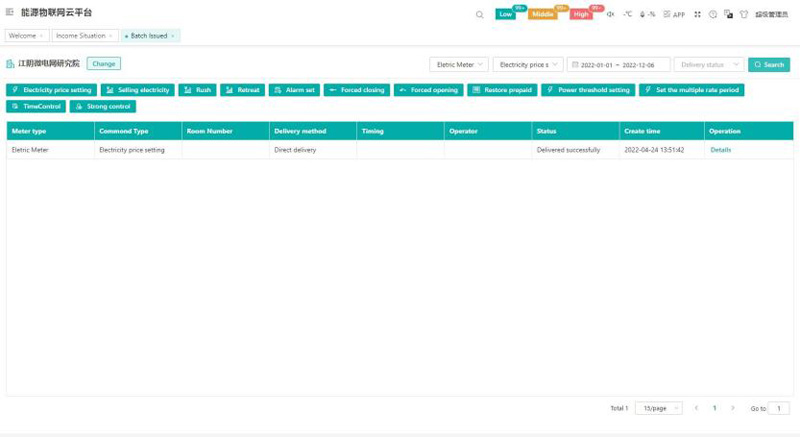The image size is (800, 437).
Task: Toggle fullscreen mode icon in header
Action: [698, 15]
